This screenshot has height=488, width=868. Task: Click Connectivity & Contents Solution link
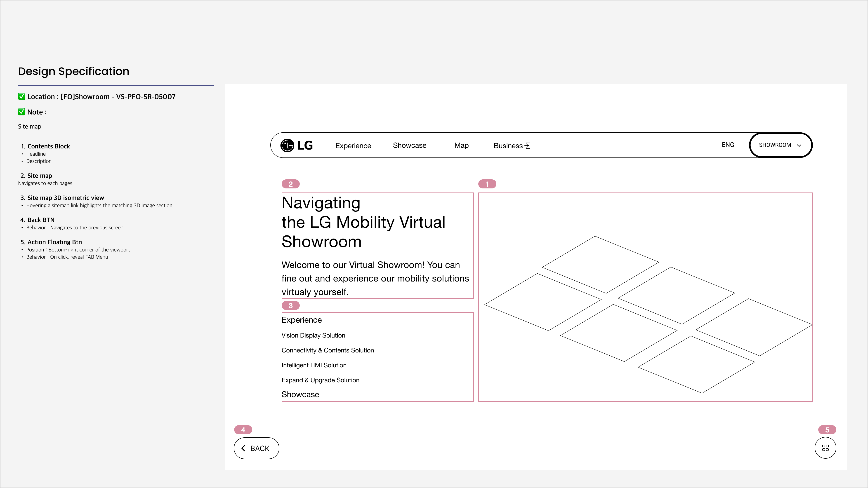[x=328, y=350]
